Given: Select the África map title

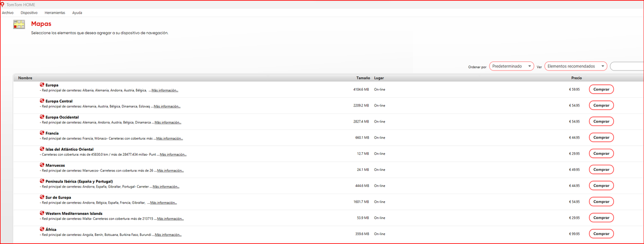Looking at the screenshot, I should pyautogui.click(x=51, y=230).
